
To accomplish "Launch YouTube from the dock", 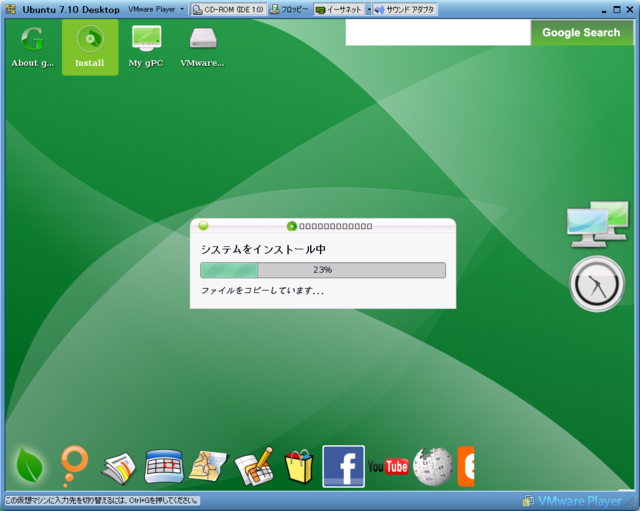I will (x=388, y=466).
